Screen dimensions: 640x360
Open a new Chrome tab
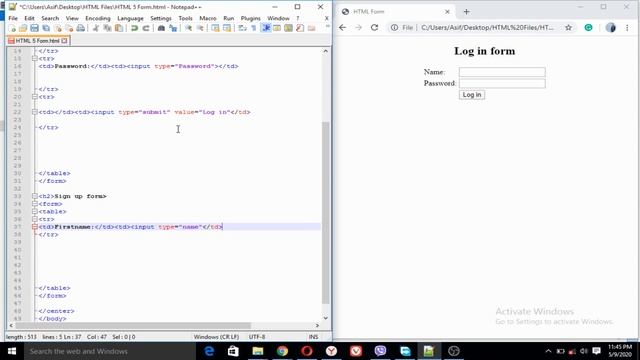click(x=467, y=12)
